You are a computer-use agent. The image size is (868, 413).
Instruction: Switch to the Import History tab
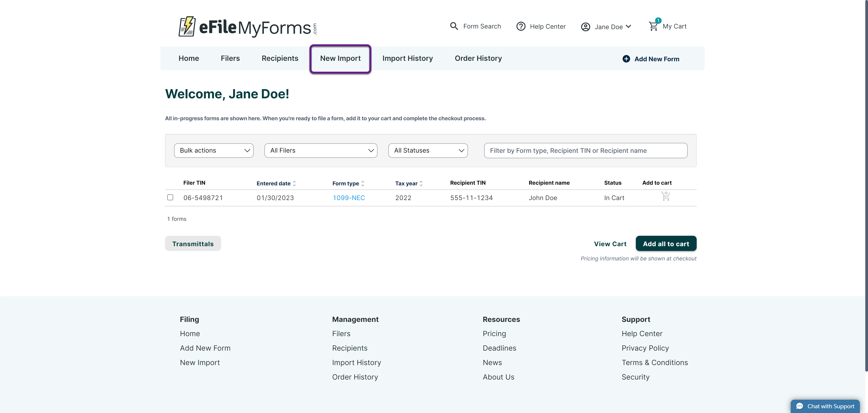pyautogui.click(x=407, y=59)
